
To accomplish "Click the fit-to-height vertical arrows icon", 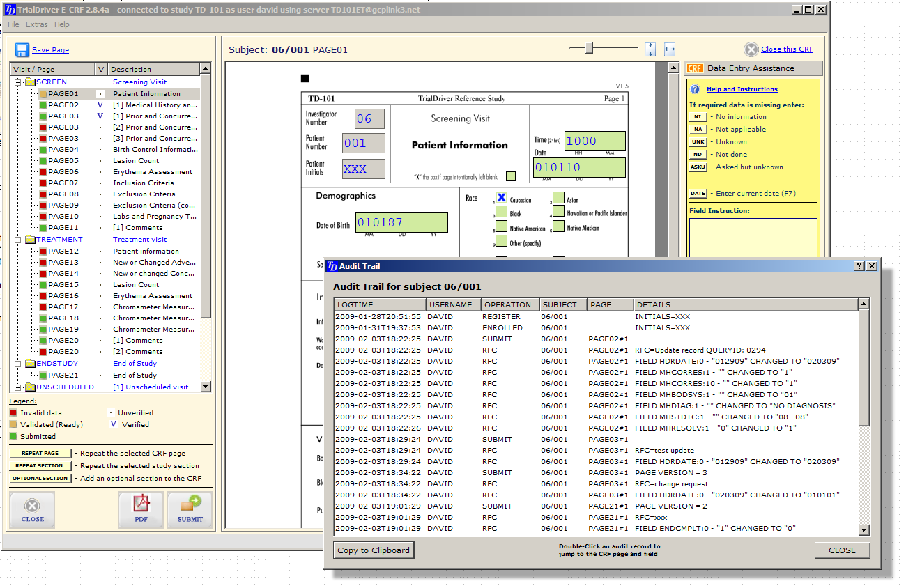I will (650, 49).
